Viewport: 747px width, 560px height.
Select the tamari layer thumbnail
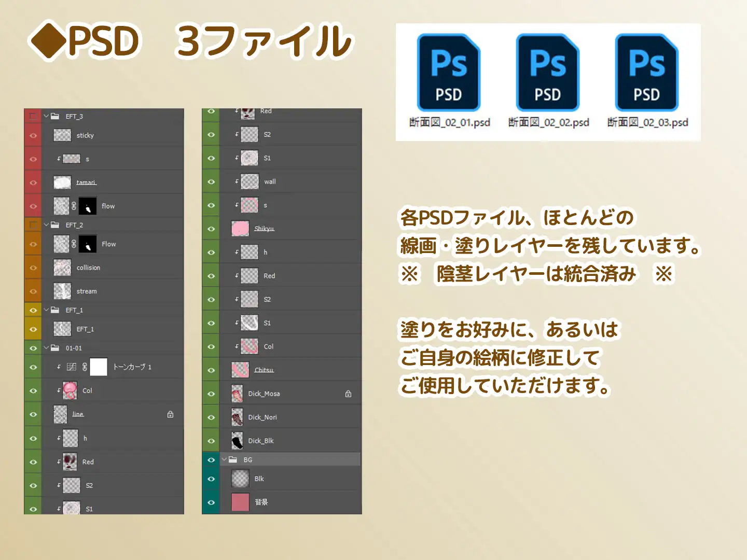(x=62, y=183)
